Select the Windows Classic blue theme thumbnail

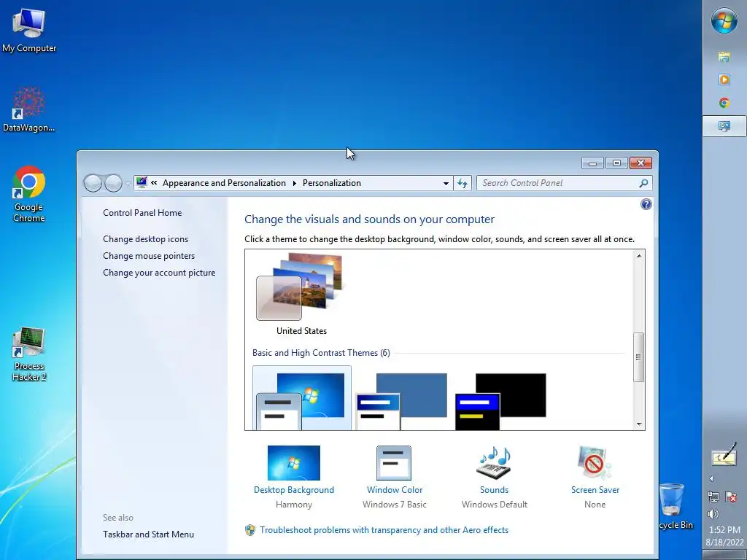(401, 401)
